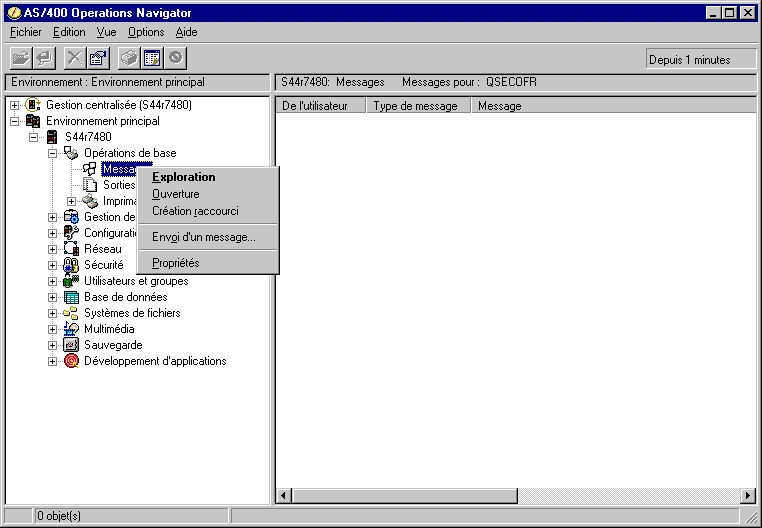Expand the Multimédia tree node

pyautogui.click(x=52, y=329)
